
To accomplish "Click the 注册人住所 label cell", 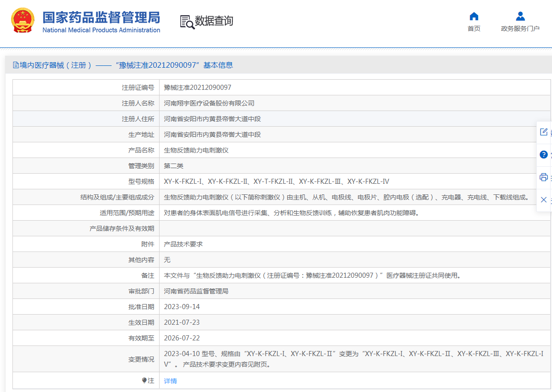I will pos(86,119).
